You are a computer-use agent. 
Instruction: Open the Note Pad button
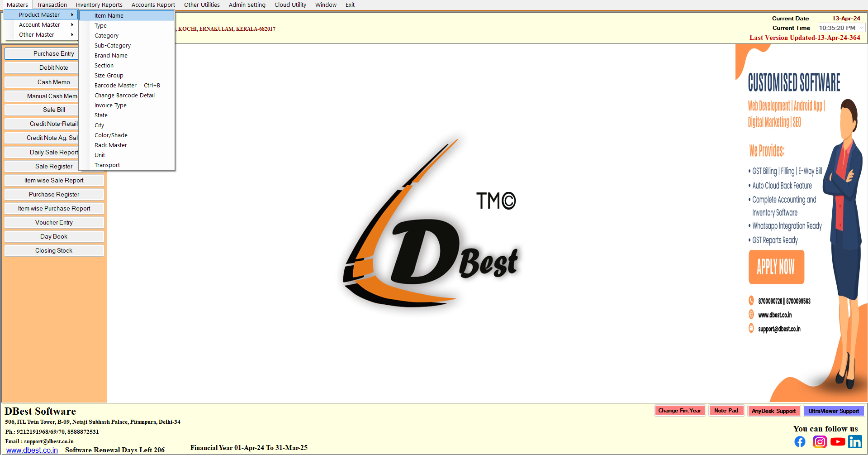point(726,411)
